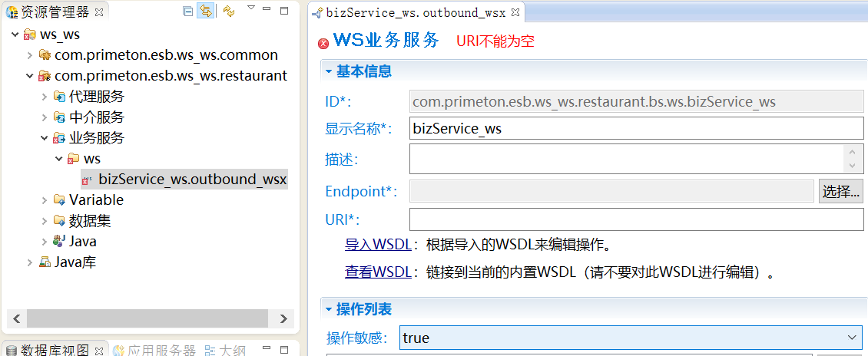Click the yellow sync arrows icon

229,11
